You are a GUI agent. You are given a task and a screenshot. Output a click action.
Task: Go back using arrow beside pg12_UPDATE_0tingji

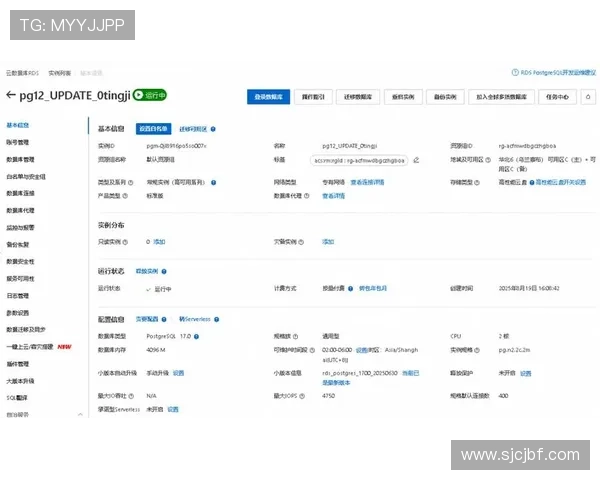[11, 95]
